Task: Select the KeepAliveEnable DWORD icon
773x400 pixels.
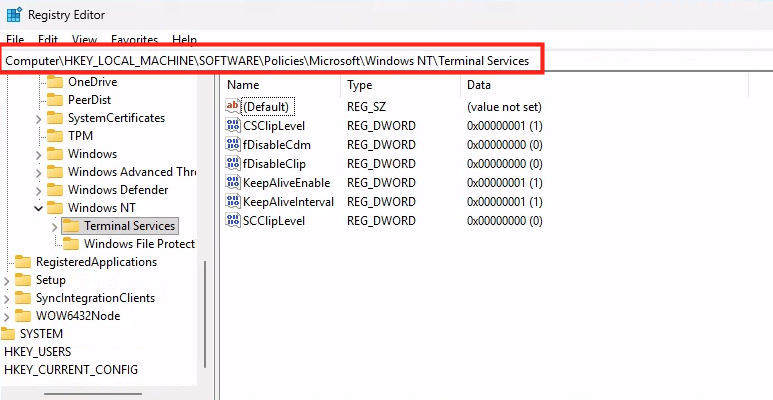Action: coord(233,183)
